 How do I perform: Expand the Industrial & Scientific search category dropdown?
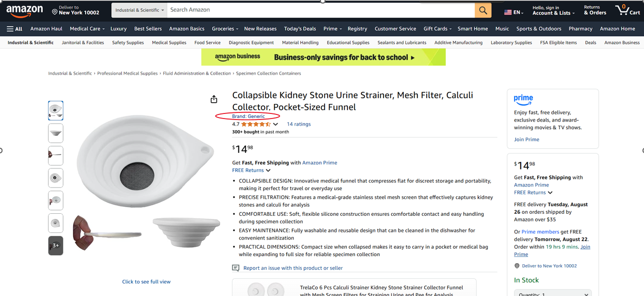coord(140,10)
